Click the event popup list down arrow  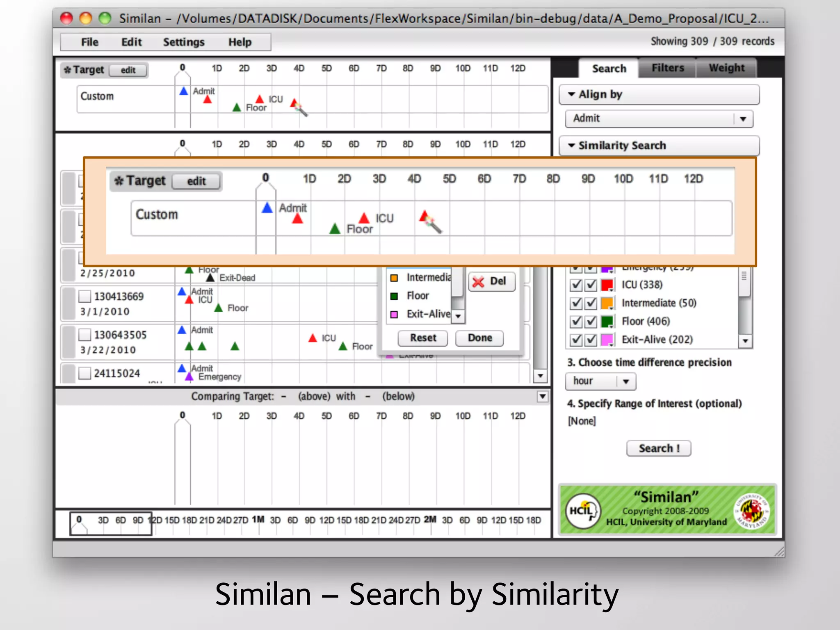click(458, 316)
